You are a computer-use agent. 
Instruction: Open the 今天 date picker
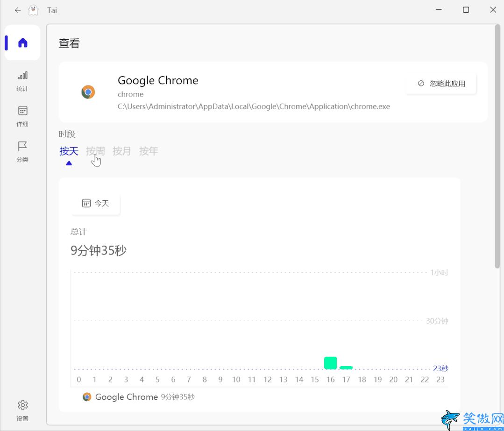coord(96,204)
